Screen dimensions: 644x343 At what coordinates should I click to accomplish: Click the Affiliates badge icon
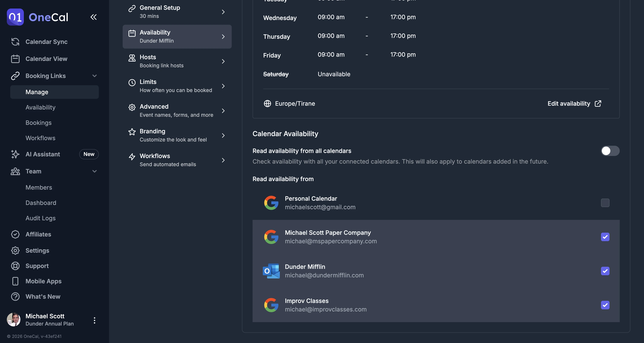pyautogui.click(x=15, y=234)
